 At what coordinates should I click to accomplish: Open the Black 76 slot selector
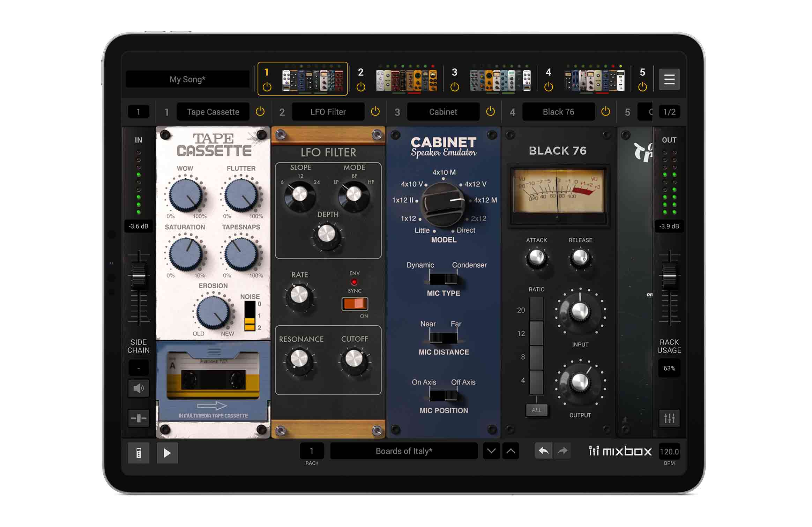[558, 112]
